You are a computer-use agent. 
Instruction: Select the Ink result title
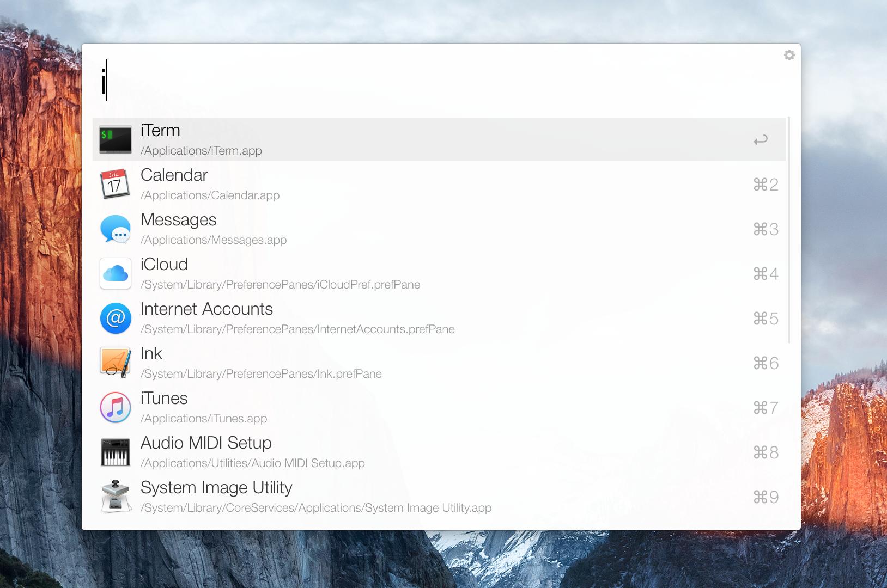coord(151,353)
